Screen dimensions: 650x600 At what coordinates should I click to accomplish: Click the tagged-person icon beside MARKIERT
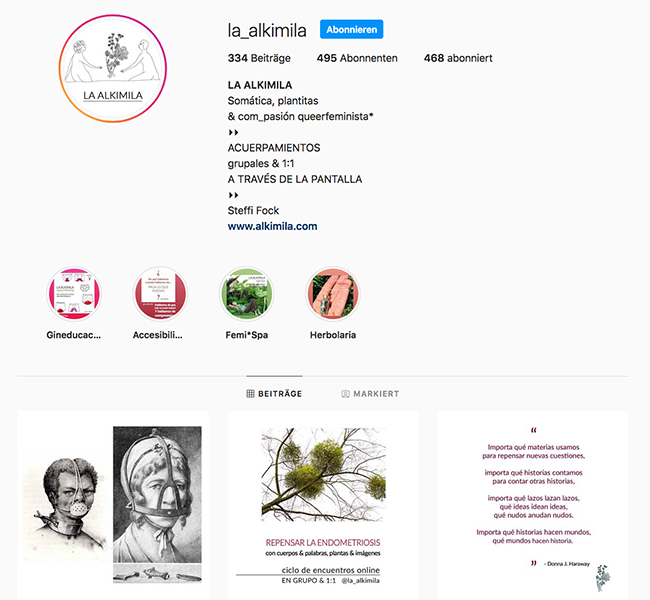pos(345,394)
